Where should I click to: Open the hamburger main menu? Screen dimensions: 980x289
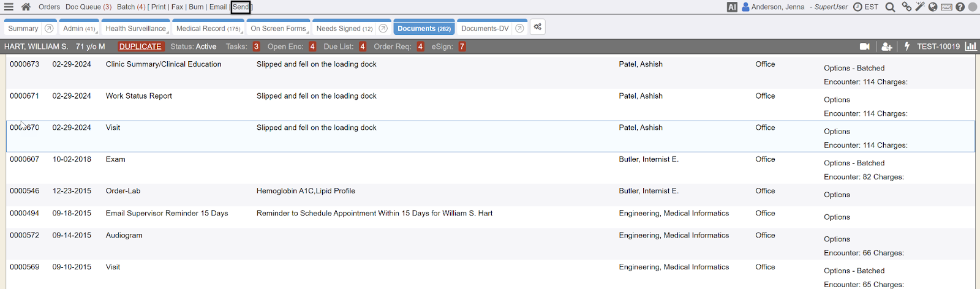click(9, 7)
